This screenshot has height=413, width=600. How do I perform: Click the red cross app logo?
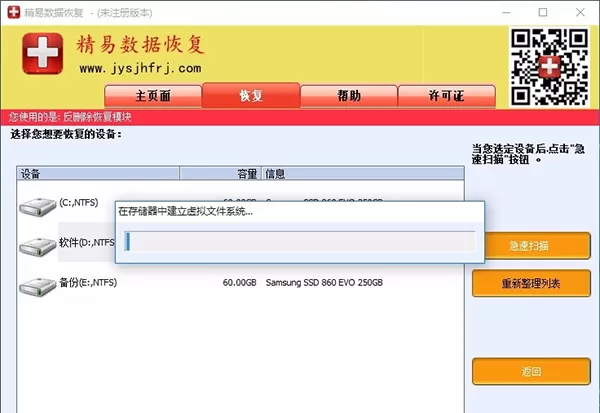(42, 54)
